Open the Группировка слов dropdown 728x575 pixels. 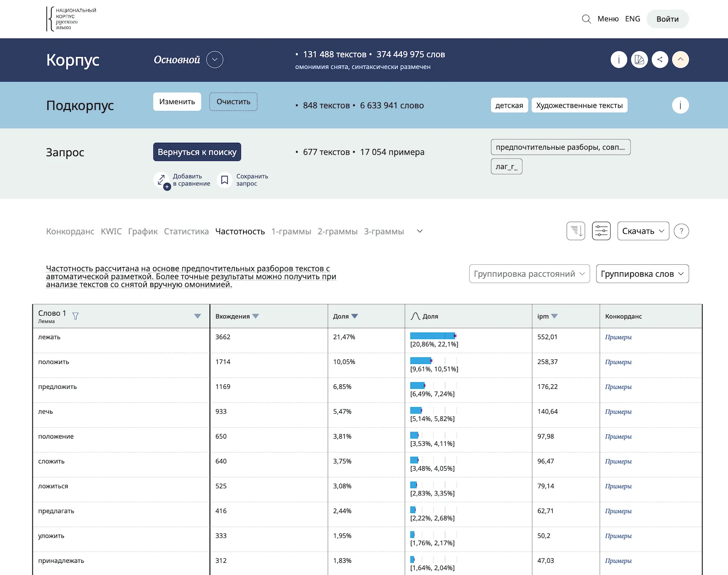click(x=642, y=274)
